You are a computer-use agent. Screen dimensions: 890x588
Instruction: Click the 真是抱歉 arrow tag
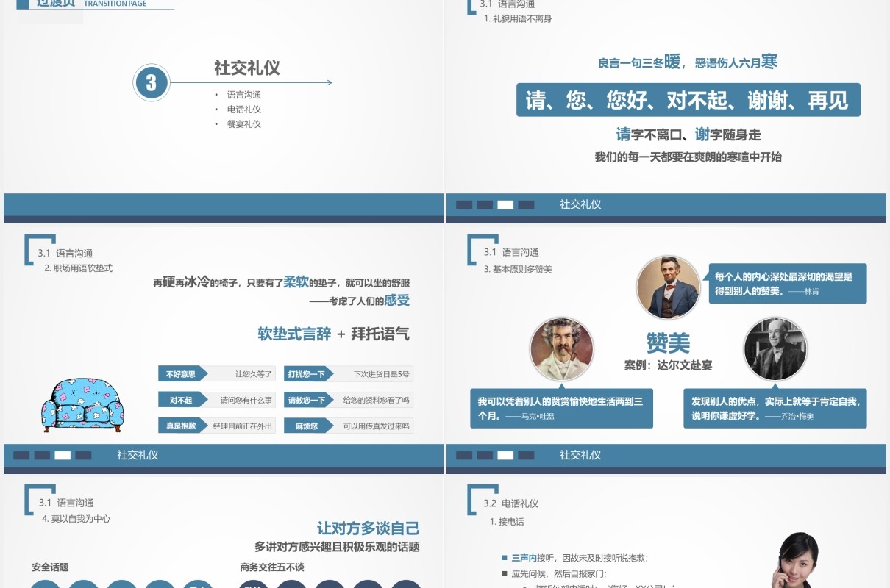[183, 426]
